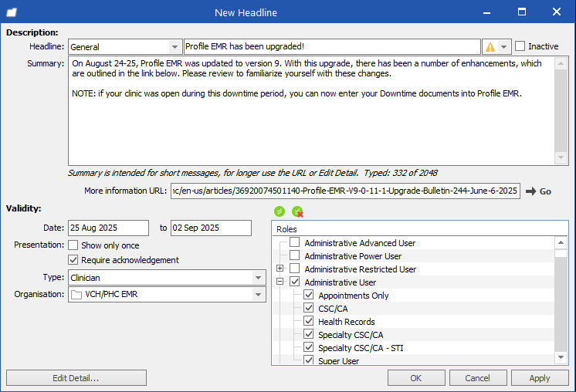Click the green select-all roles icon
This screenshot has height=392, width=576.
[280, 211]
